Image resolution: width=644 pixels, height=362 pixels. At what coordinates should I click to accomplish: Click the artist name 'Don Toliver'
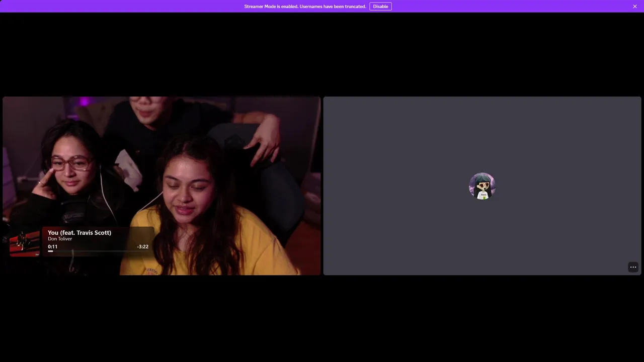pos(60,239)
